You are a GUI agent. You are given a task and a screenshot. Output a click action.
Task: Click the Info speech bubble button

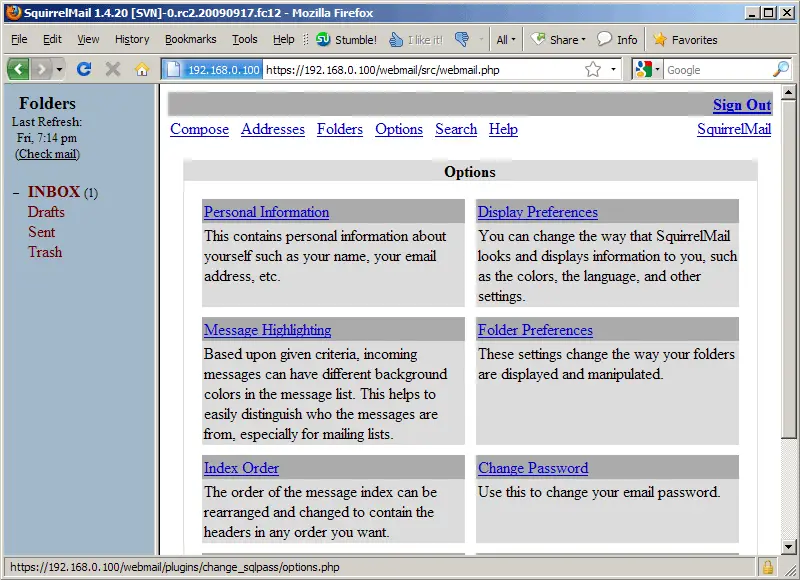[x=617, y=39]
